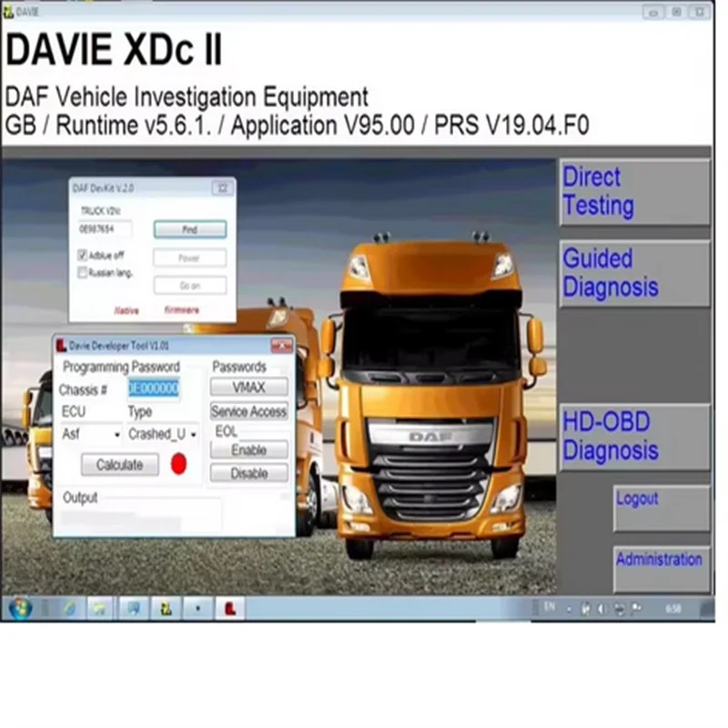Open Media Player from the taskbar

tap(133, 608)
